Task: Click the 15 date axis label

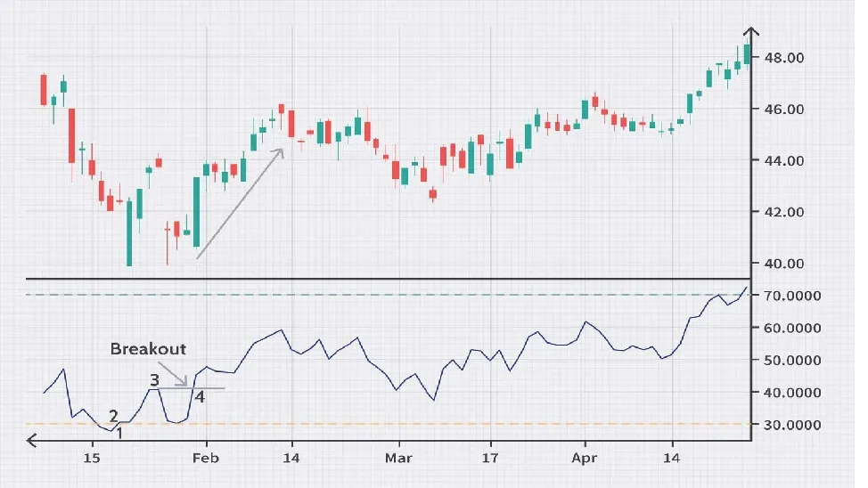Action: click(x=92, y=458)
